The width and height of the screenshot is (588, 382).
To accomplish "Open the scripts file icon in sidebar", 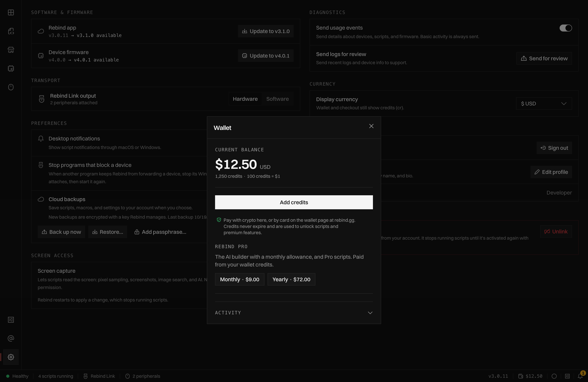I will [11, 31].
